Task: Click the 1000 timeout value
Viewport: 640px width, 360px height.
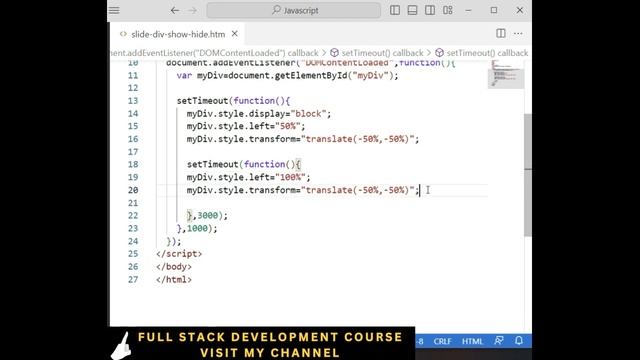Action: pos(197,228)
